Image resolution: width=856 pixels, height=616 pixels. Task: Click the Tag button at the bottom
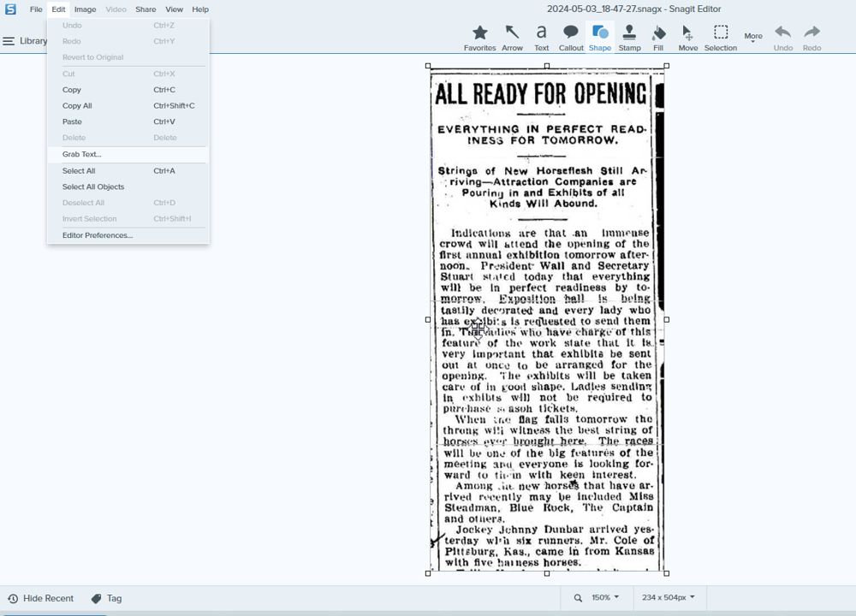(x=106, y=598)
